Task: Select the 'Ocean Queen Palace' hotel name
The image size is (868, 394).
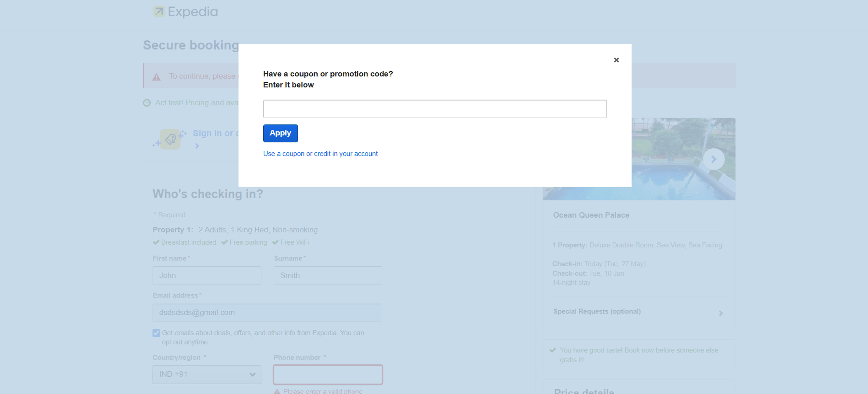Action: (591, 215)
